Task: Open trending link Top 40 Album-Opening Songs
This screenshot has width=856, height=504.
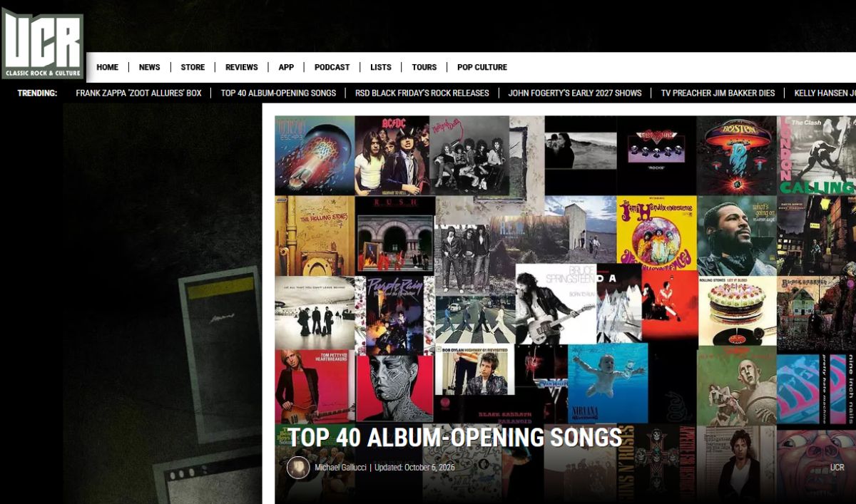Action: (278, 93)
